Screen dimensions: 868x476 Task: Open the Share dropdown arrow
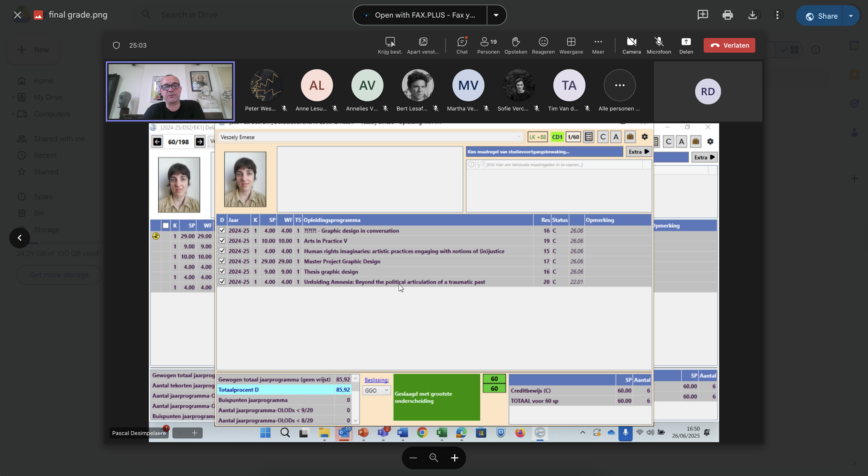(851, 16)
